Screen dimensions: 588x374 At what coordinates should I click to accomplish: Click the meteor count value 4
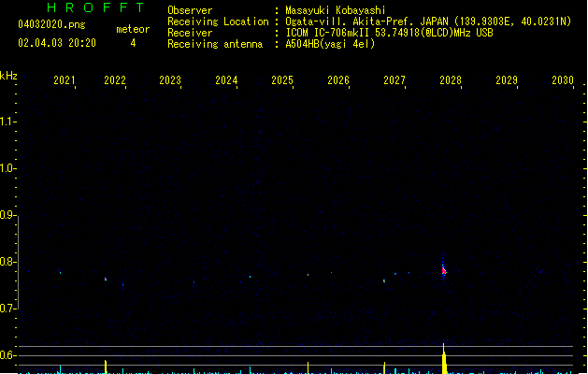(x=133, y=43)
